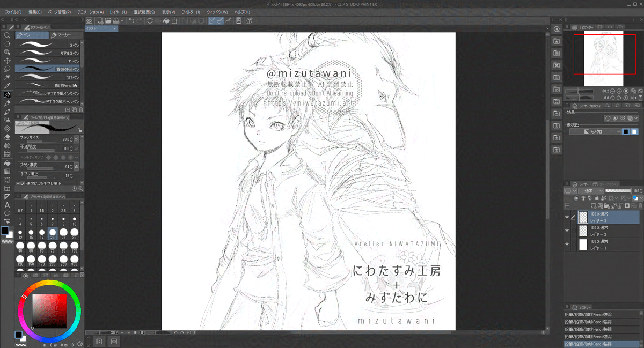Click the Undo arrow in command bar
This screenshot has height=348, width=644.
coord(131,21)
